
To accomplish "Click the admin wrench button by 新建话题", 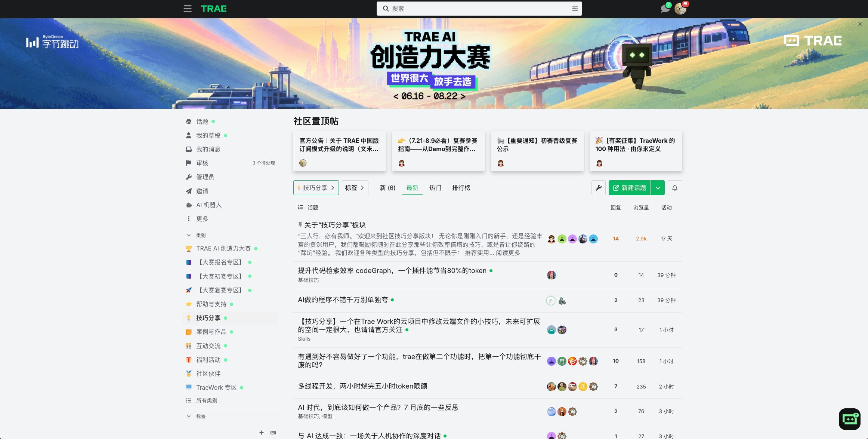I will (x=599, y=188).
